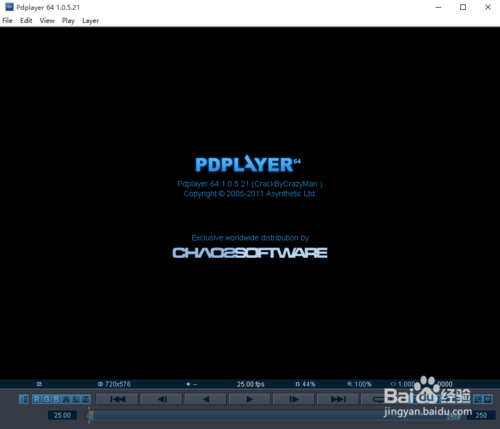Toggle the Z depth channel button
Screen dimensions: 500x429
86,399
